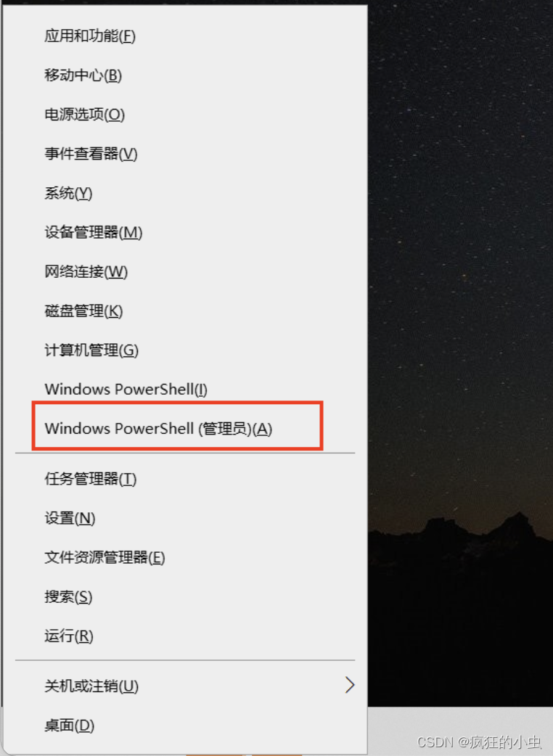This screenshot has height=756, width=553.
Task: Open 任务管理器(T)
Action: [185, 480]
